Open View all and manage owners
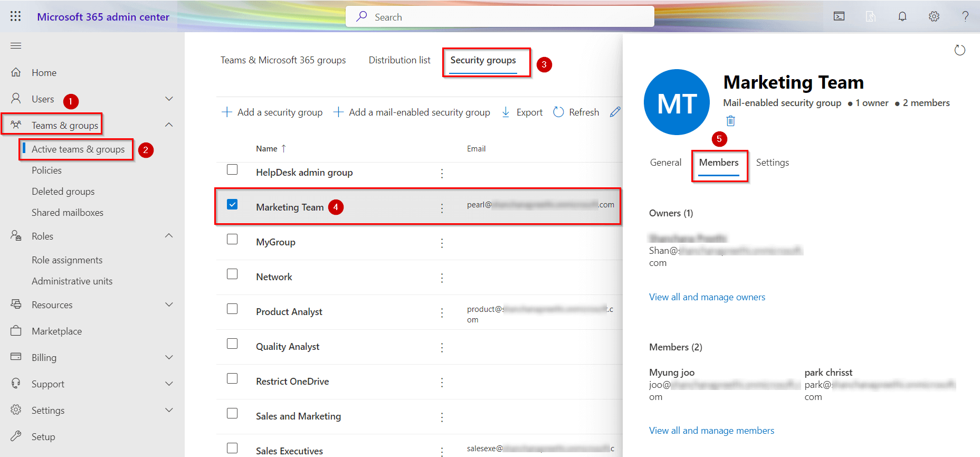980x457 pixels. [x=707, y=297]
